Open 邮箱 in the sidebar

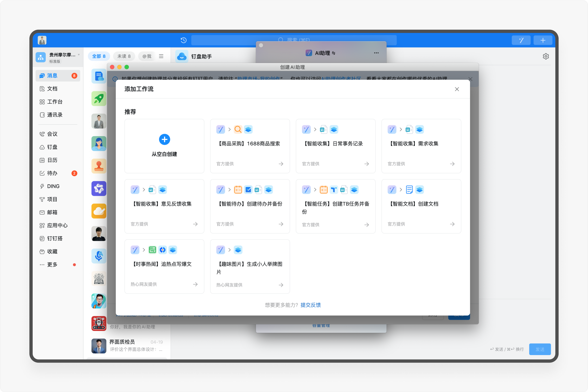pyautogui.click(x=58, y=212)
